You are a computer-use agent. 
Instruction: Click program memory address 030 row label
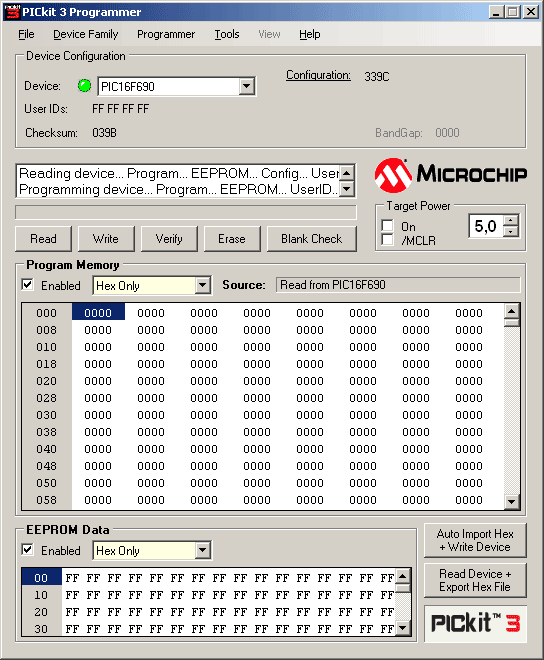pos(46,415)
